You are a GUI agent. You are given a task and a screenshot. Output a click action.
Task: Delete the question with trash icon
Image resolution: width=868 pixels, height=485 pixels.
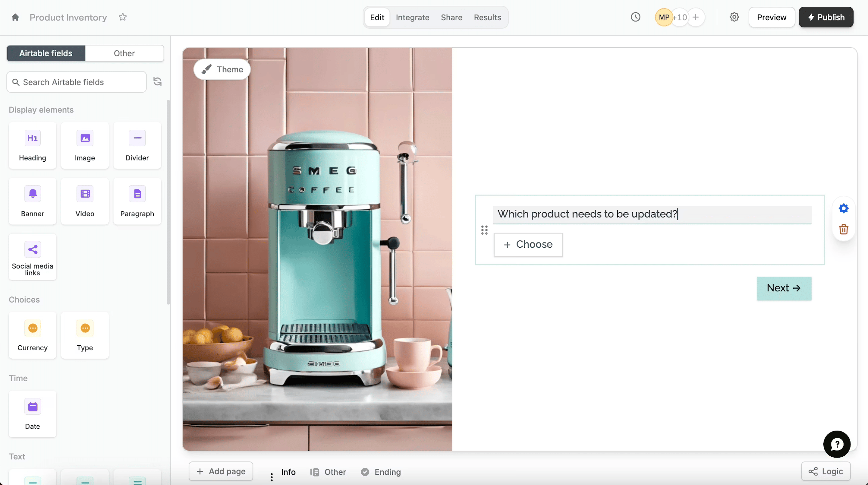(843, 229)
